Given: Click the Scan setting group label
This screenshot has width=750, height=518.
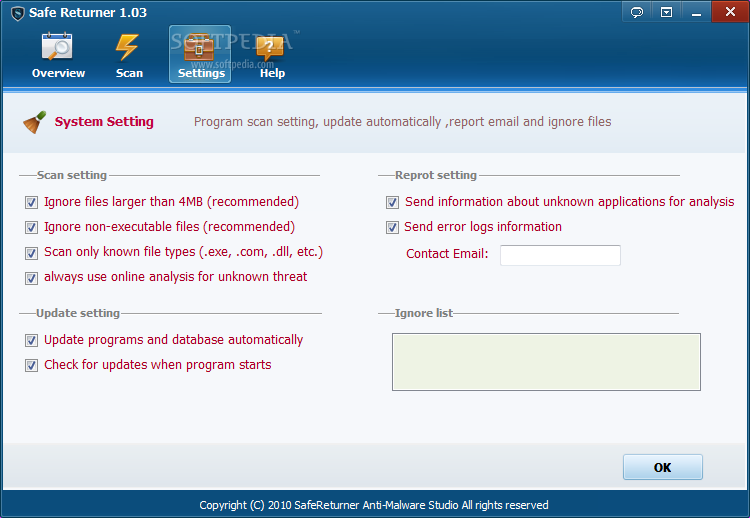Looking at the screenshot, I should coord(72,175).
